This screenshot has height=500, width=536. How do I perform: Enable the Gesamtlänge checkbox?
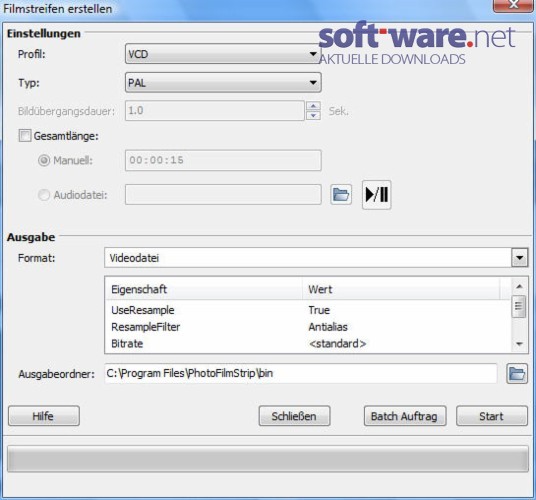25,136
